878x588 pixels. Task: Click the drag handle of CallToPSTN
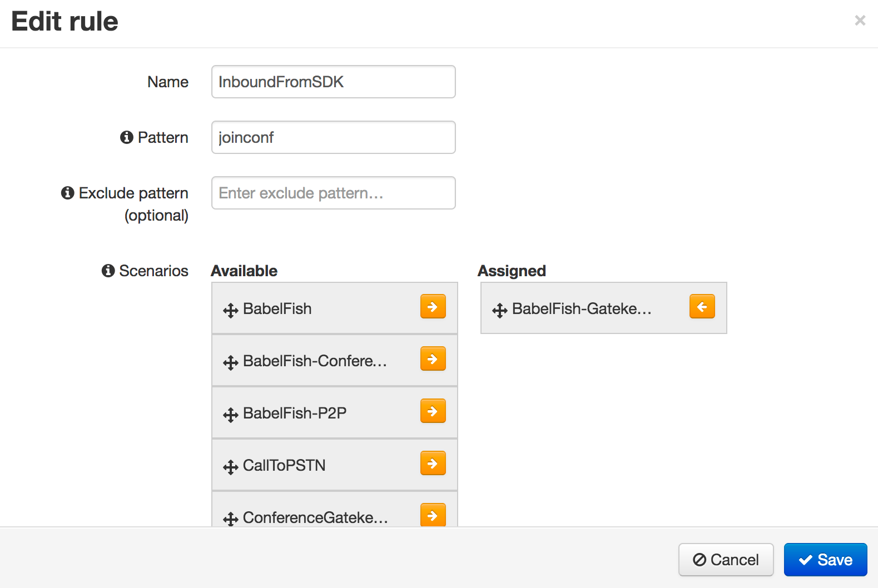231,467
